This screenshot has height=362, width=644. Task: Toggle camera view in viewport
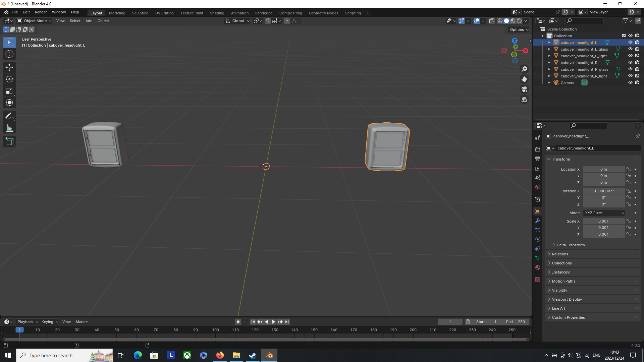click(x=524, y=89)
